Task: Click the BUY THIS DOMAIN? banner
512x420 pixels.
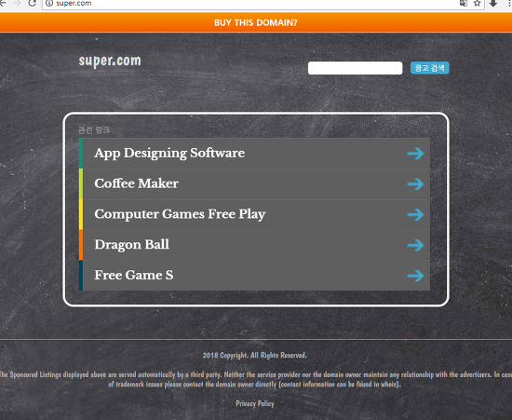Action: tap(256, 22)
